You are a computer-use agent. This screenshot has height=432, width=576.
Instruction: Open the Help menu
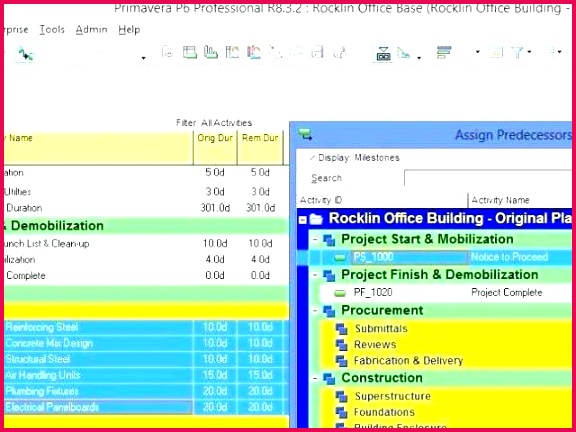pyautogui.click(x=129, y=29)
